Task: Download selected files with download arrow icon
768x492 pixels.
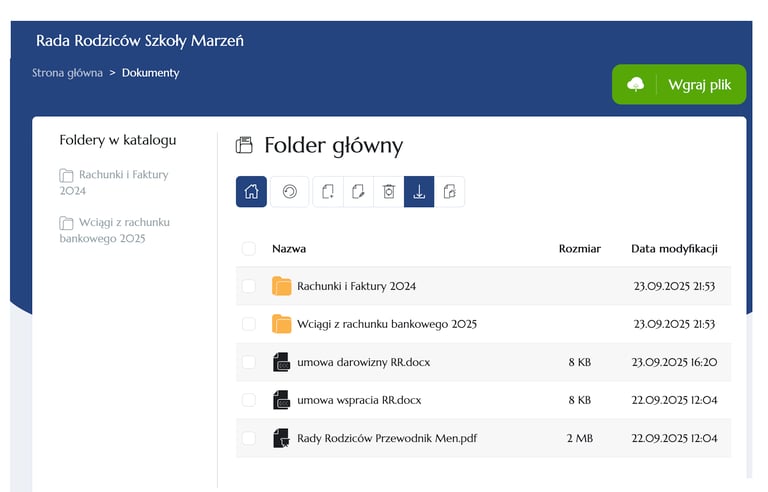Action: (419, 191)
